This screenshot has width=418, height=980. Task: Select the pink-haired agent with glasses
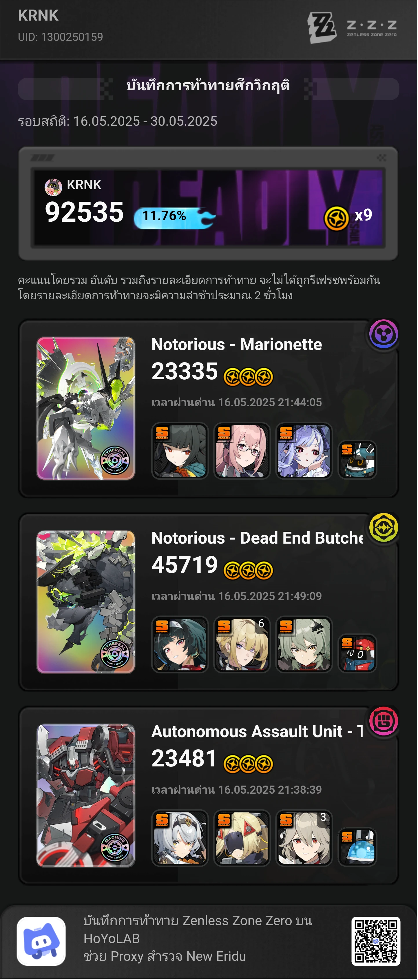[242, 450]
